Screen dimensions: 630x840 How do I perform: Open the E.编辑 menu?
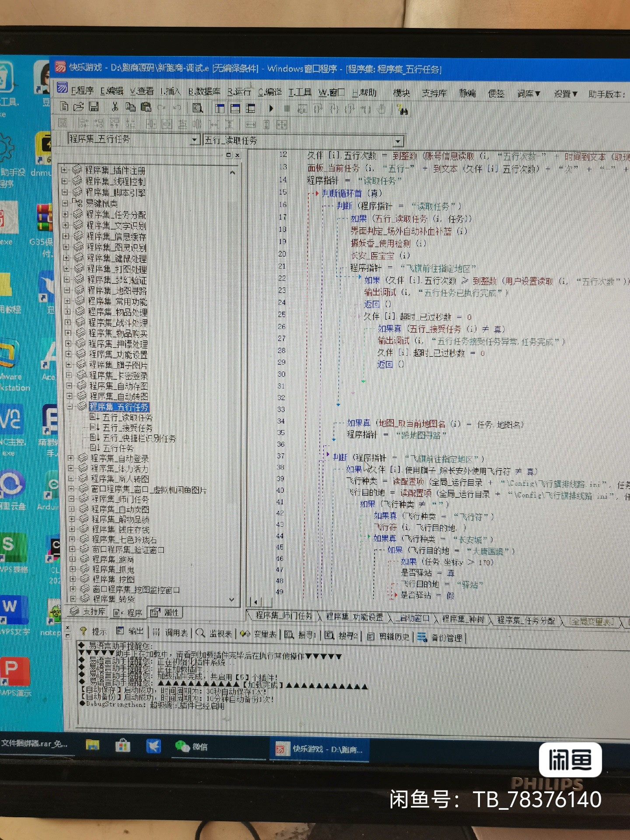[112, 91]
